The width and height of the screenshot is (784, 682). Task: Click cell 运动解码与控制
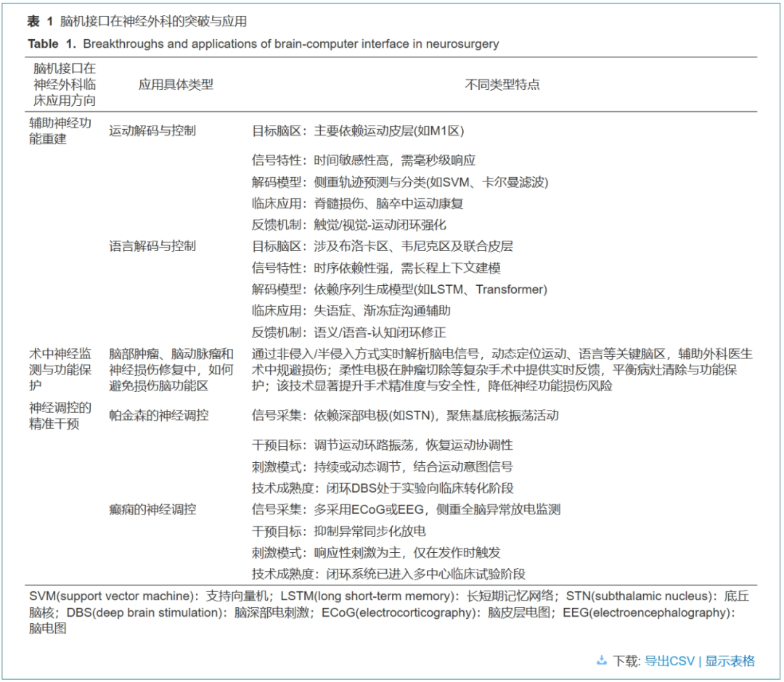pyautogui.click(x=152, y=131)
